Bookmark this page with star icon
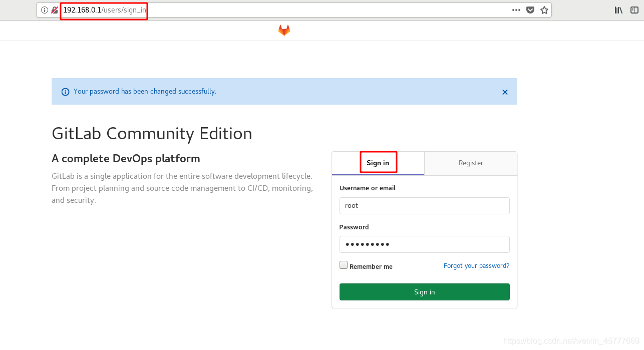The height and width of the screenshot is (350, 644). (544, 10)
